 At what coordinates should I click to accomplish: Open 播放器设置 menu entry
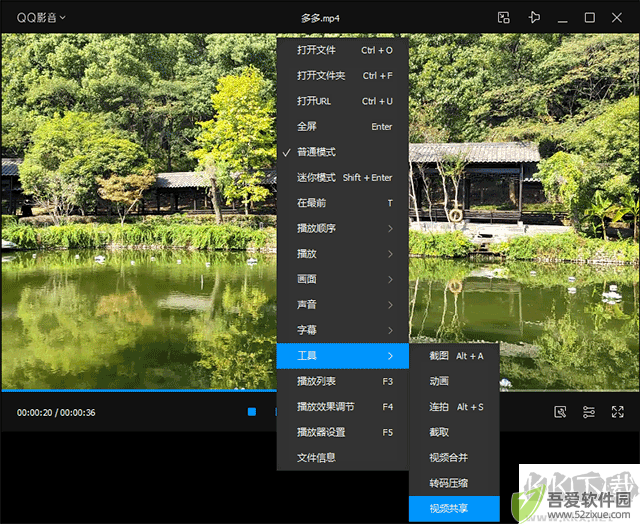(343, 432)
